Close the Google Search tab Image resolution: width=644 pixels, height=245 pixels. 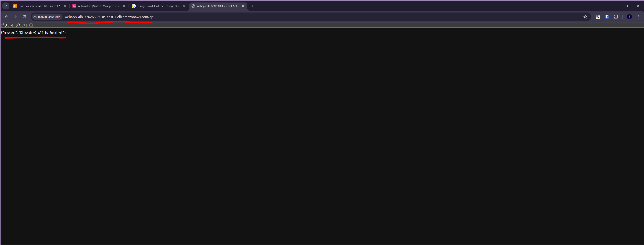tap(184, 6)
